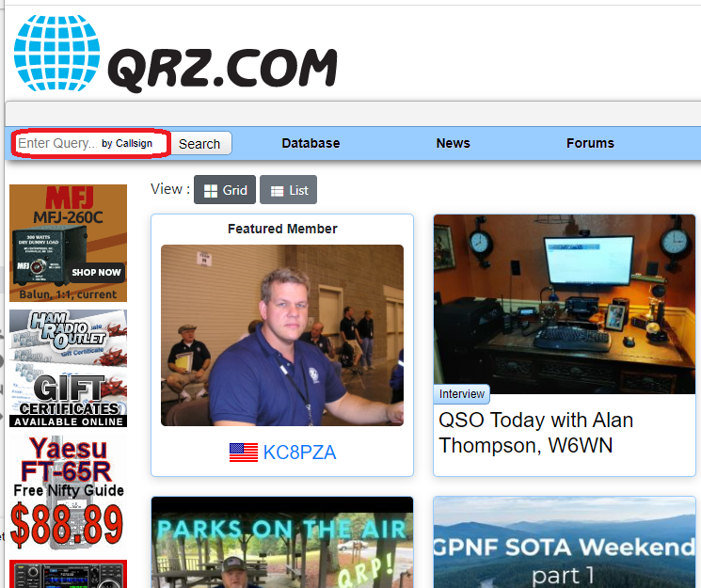
Task: Click the Search button
Action: pyautogui.click(x=199, y=144)
